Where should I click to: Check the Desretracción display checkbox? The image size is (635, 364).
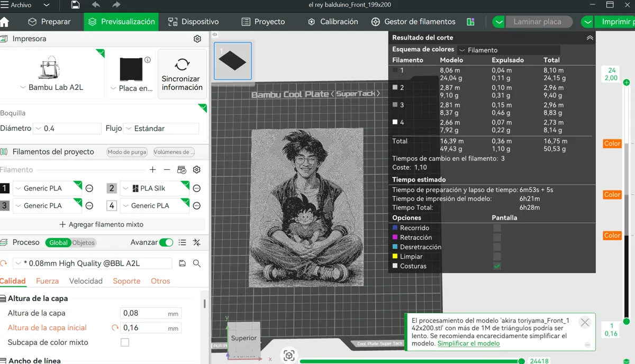click(497, 247)
